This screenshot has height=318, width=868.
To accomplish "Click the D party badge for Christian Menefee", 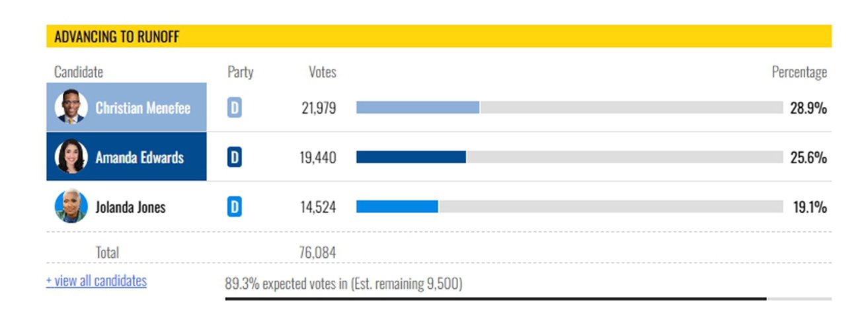I will tap(234, 108).
